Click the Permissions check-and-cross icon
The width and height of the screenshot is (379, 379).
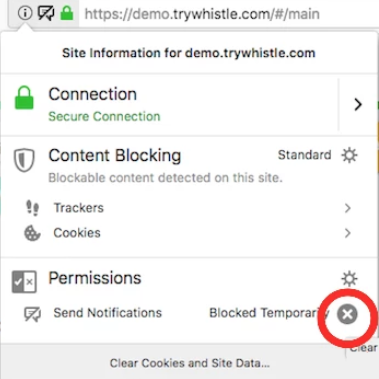pyautogui.click(x=24, y=282)
